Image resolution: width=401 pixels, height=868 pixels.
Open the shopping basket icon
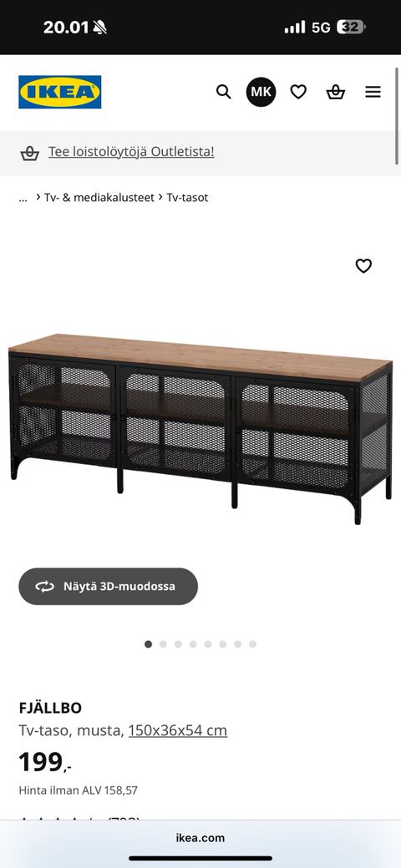coord(336,92)
